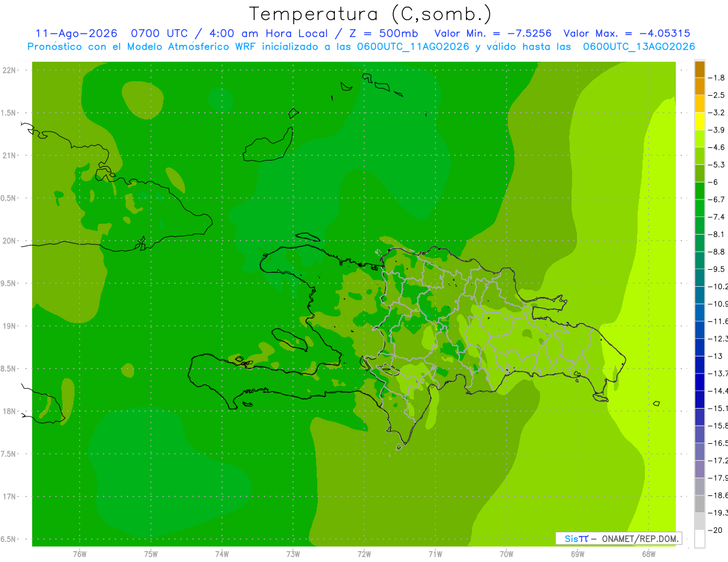728x562 pixels.
Task: Click the "Z = 500mb" level text
Action: point(384,33)
